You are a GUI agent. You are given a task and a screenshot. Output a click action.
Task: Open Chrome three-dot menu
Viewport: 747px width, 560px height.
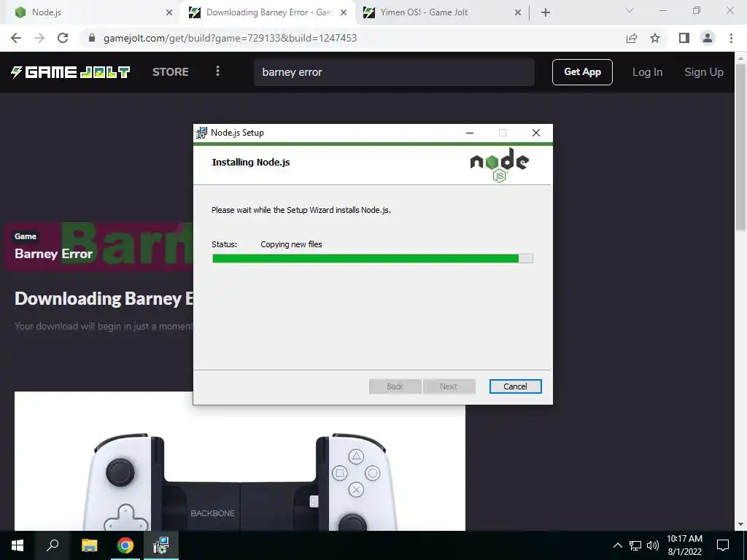pos(731,38)
